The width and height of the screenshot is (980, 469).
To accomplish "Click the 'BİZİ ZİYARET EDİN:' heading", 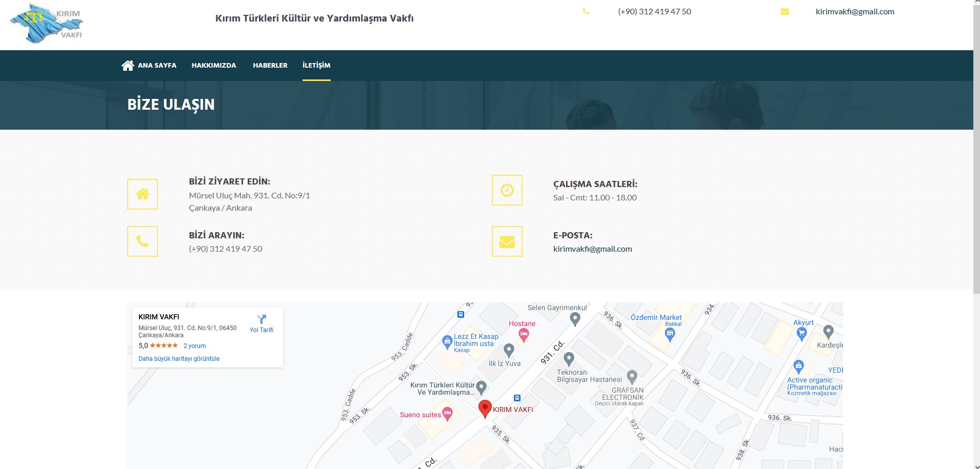I will click(229, 181).
